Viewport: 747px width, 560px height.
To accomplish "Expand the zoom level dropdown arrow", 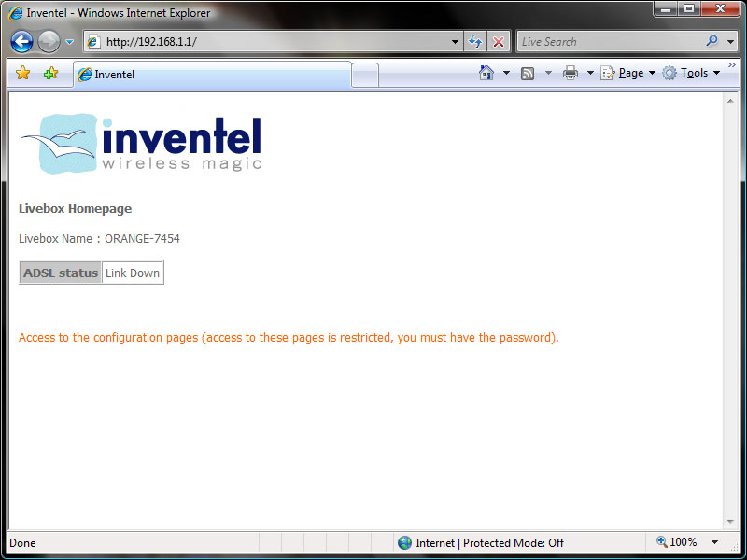I will pos(714,542).
